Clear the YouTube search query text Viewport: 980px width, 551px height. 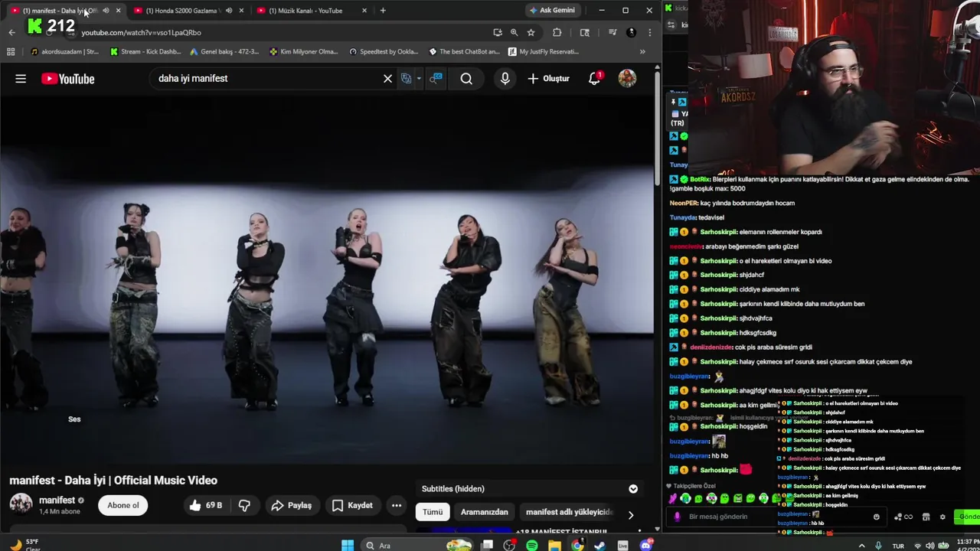387,79
